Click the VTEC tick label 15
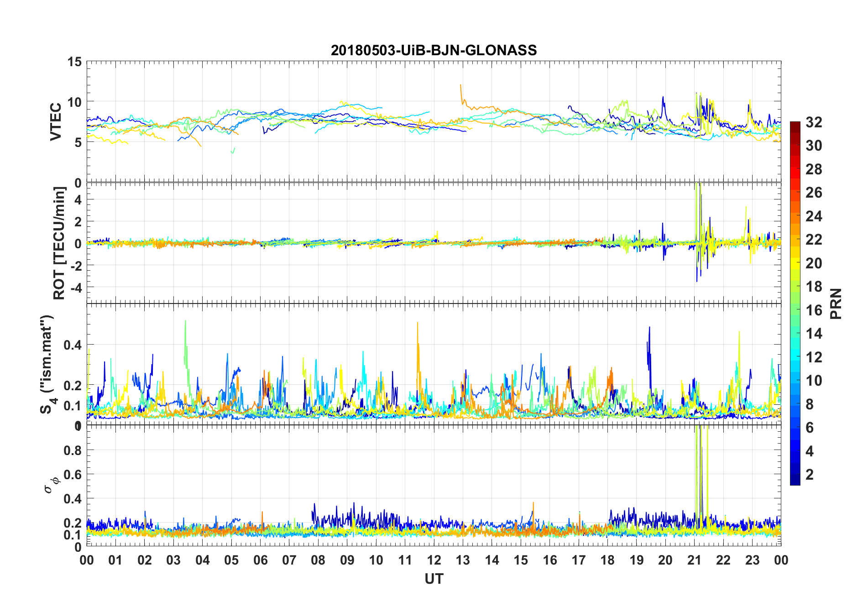 pos(74,62)
